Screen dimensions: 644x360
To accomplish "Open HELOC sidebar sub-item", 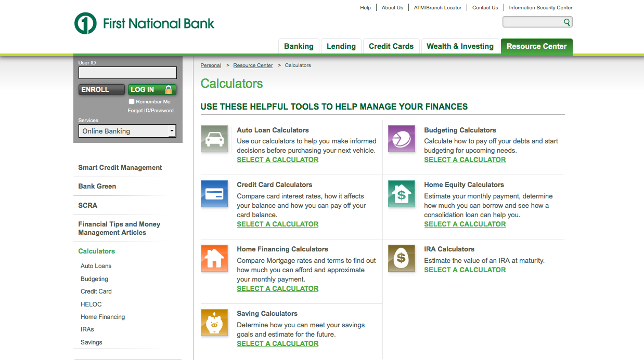I will point(91,304).
